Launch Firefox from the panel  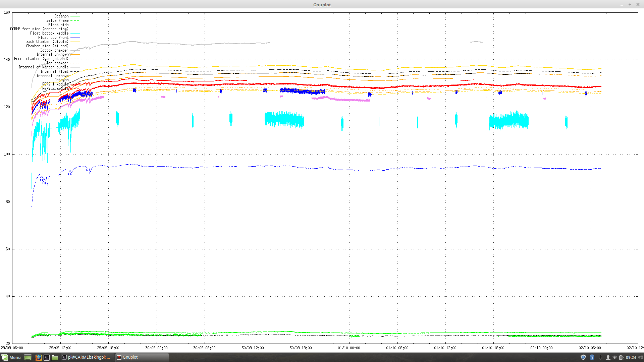pos(38,357)
